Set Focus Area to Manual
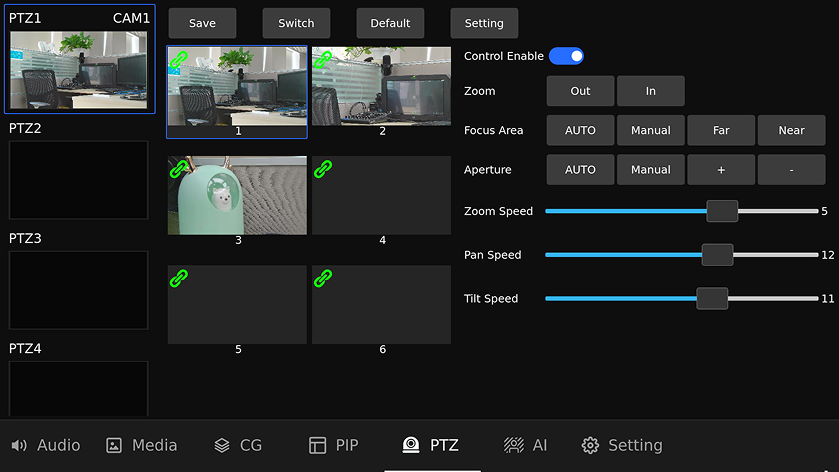The width and height of the screenshot is (839, 472). point(651,130)
